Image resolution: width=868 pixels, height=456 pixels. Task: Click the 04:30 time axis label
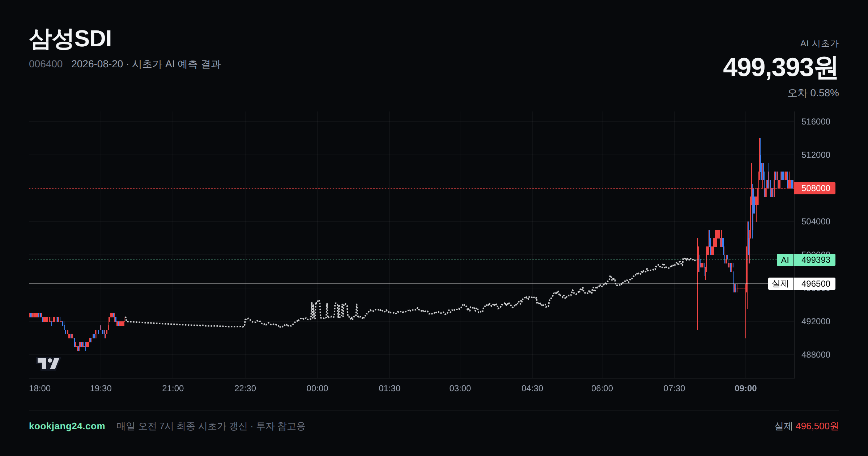tap(532, 388)
